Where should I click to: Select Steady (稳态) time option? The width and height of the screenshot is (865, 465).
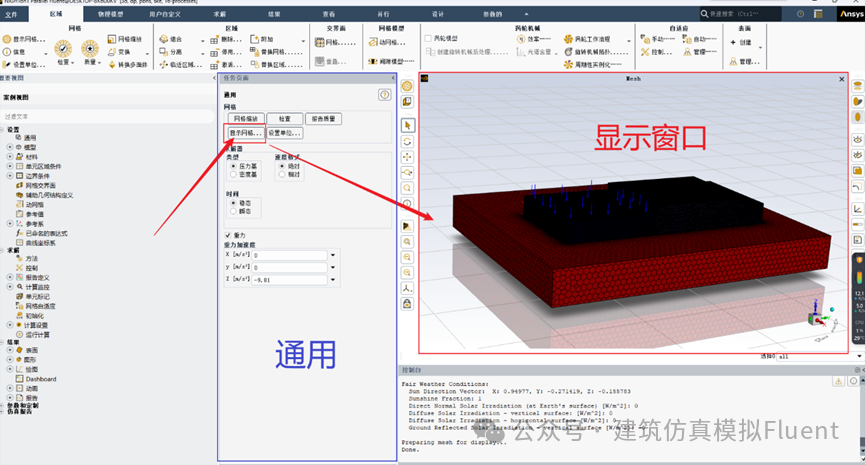(233, 203)
